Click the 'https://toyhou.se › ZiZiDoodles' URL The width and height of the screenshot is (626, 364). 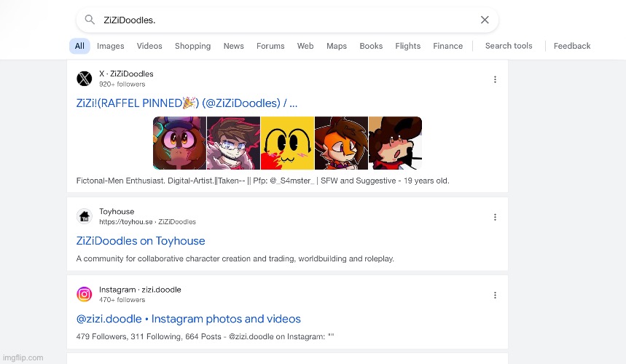tap(148, 221)
